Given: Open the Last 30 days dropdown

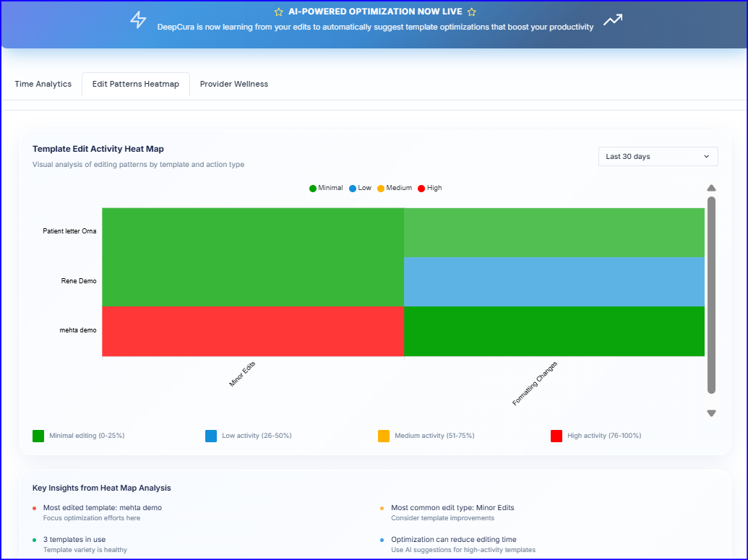Looking at the screenshot, I should (x=658, y=157).
